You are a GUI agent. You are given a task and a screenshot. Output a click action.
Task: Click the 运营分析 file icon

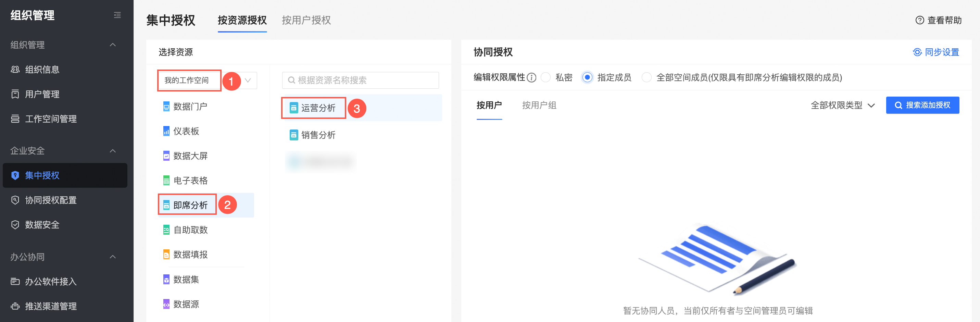(x=294, y=108)
